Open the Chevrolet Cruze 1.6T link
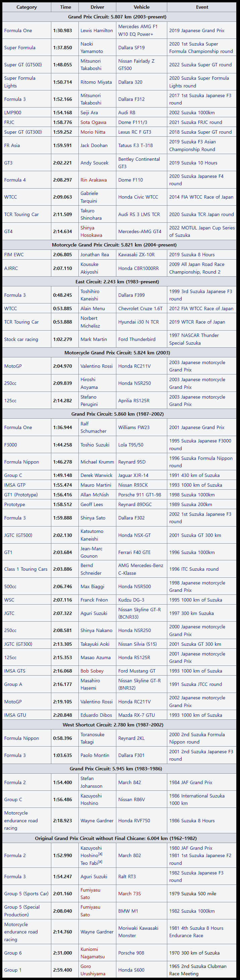This screenshot has width=240, height=980. 140,308
